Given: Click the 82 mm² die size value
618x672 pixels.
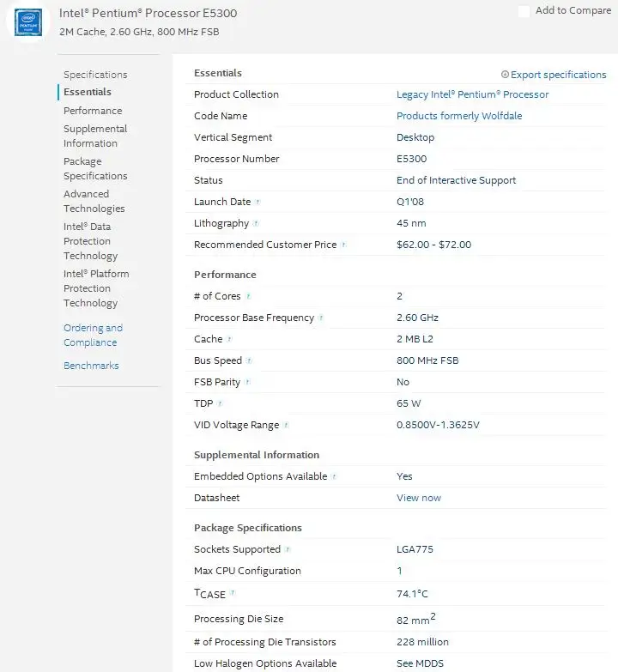Looking at the screenshot, I should (x=416, y=619).
